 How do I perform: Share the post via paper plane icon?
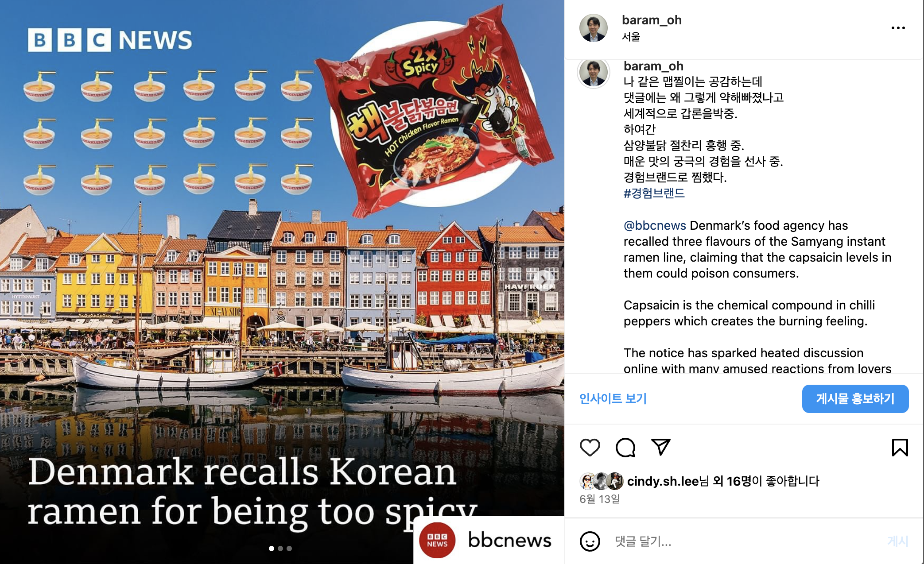tap(660, 447)
